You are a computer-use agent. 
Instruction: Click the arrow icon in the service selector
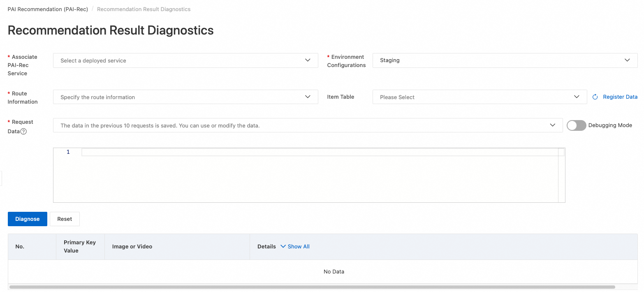(308, 60)
